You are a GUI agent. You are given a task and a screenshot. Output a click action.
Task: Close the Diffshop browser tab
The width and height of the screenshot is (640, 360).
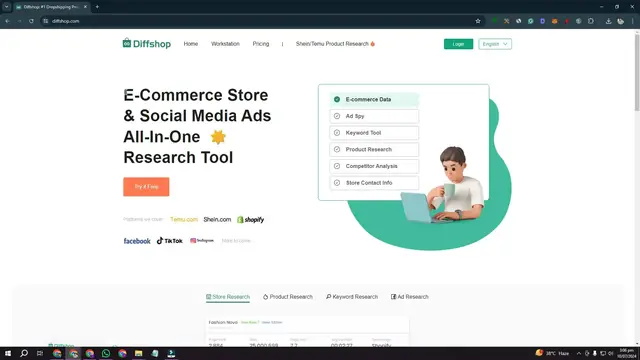pyautogui.click(x=85, y=7)
